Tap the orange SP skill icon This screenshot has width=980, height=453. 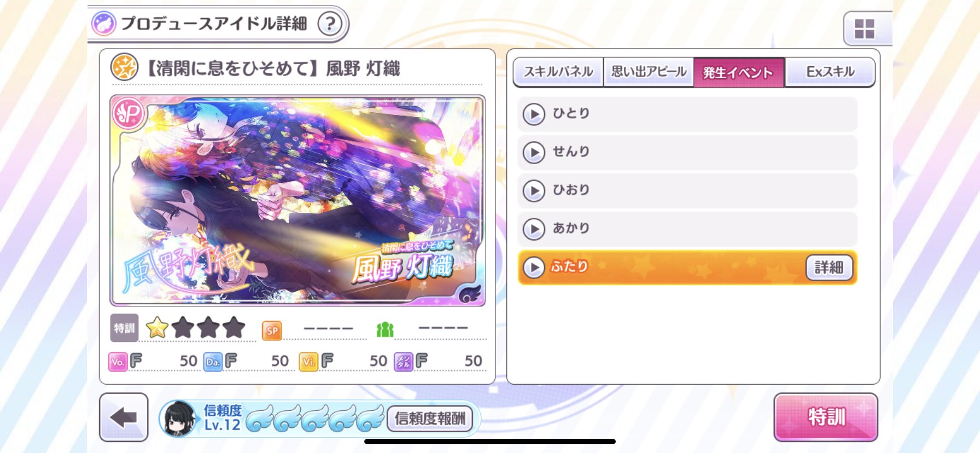point(272,330)
